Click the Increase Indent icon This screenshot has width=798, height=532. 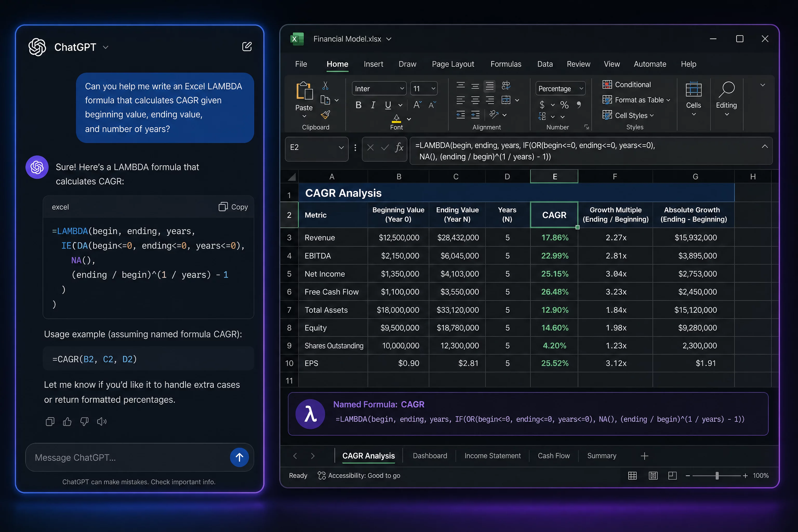(x=475, y=115)
